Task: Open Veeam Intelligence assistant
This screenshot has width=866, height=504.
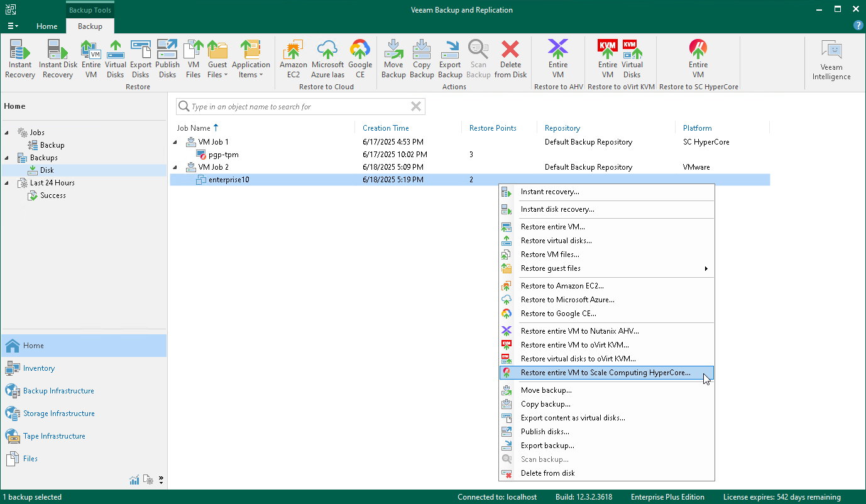Action: pyautogui.click(x=831, y=60)
